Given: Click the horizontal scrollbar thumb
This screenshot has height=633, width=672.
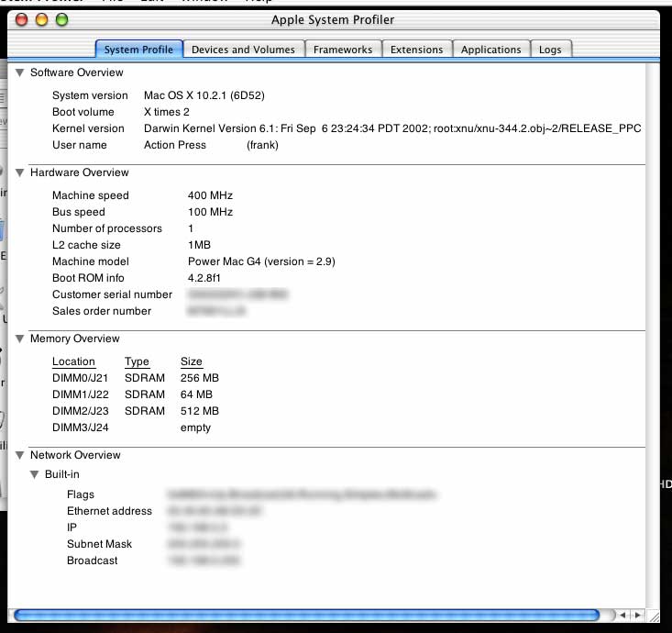Looking at the screenshot, I should 307,616.
